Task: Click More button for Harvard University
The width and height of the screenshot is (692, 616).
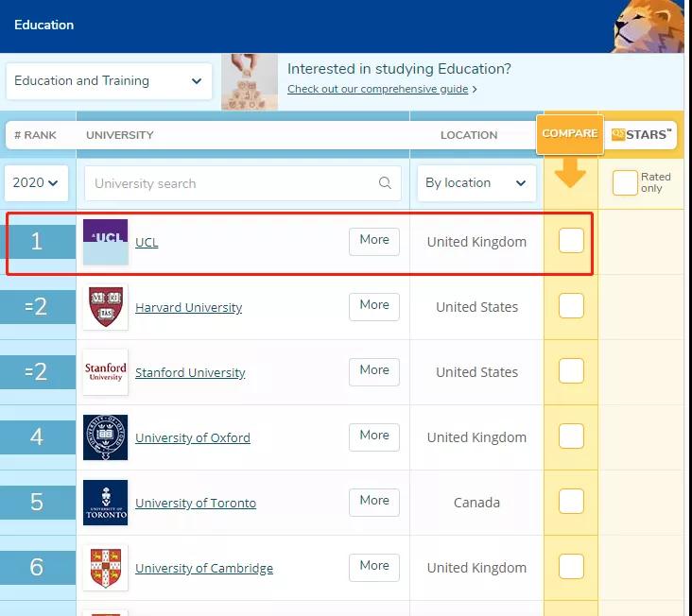Action: [x=374, y=307]
